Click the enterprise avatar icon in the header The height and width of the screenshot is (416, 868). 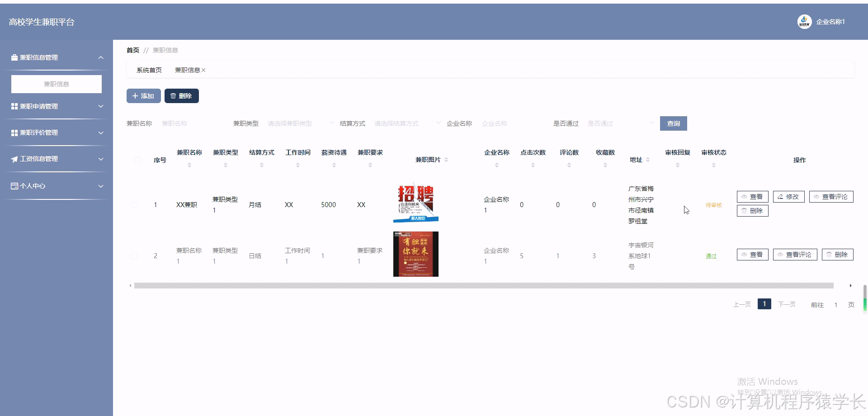pos(804,22)
